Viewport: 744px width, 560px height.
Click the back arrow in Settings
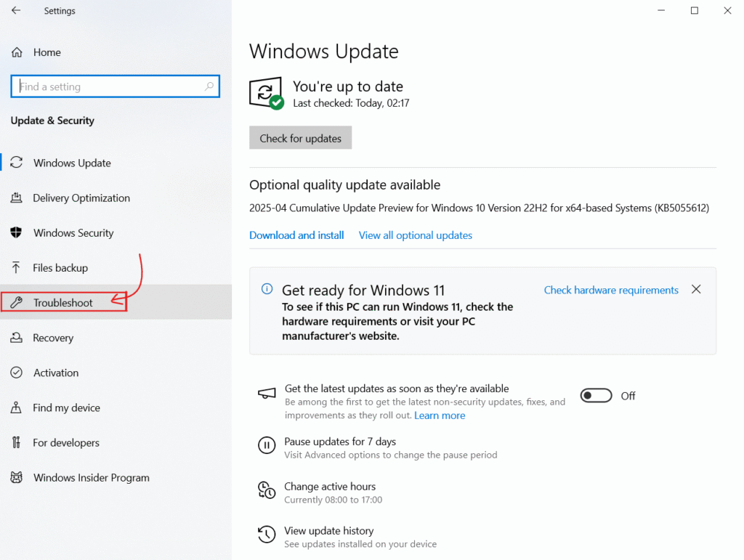point(16,11)
